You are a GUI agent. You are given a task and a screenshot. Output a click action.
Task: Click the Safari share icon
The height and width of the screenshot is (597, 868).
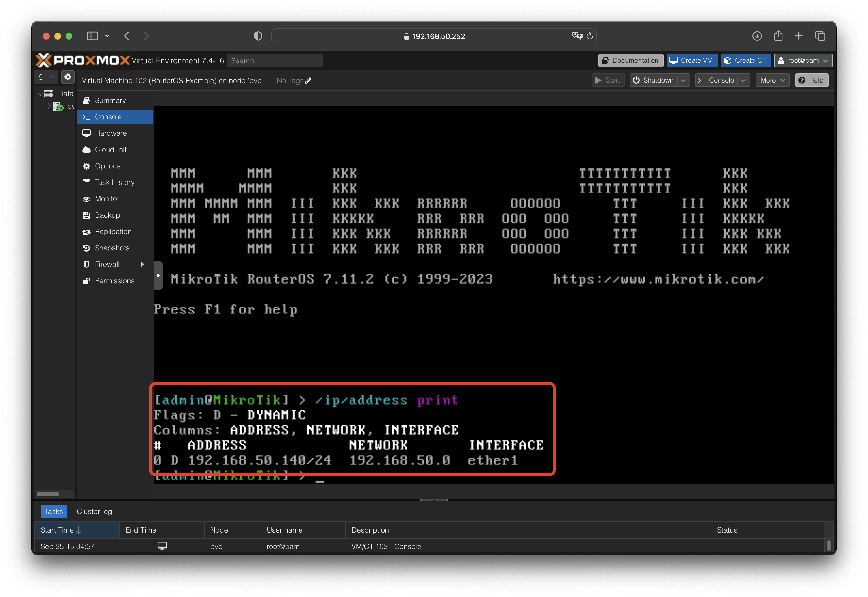click(778, 36)
